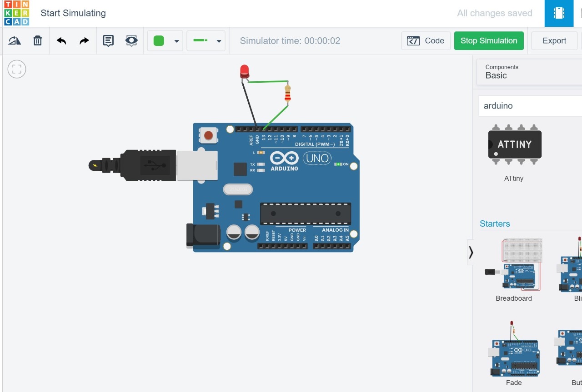
Task: Click the resistor component
Action: pyautogui.click(x=287, y=94)
